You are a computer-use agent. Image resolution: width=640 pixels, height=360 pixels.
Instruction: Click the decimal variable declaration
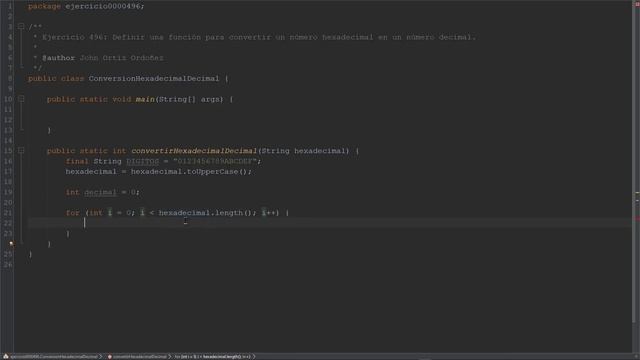(100, 192)
